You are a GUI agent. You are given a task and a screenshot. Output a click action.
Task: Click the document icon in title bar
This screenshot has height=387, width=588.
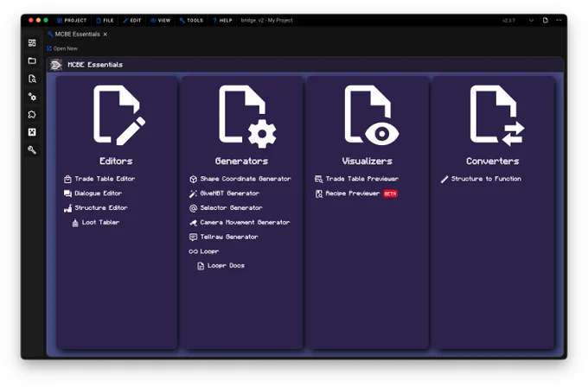tap(546, 20)
